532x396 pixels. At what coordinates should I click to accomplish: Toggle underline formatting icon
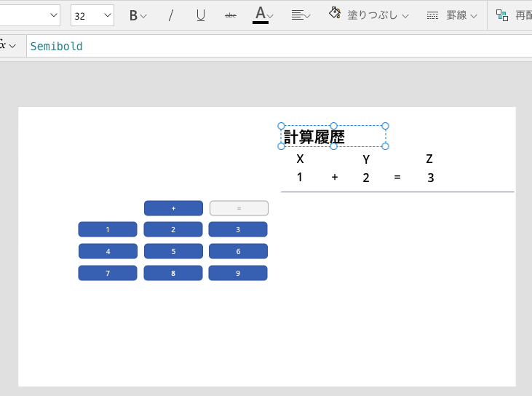tap(201, 15)
